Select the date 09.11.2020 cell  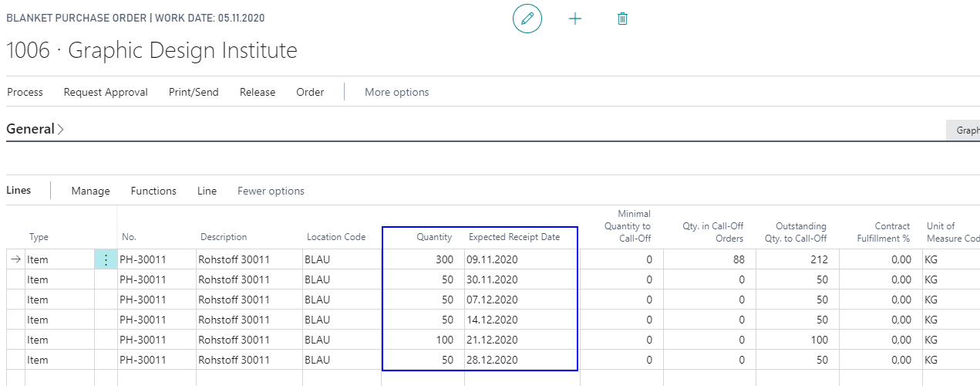pos(520,259)
